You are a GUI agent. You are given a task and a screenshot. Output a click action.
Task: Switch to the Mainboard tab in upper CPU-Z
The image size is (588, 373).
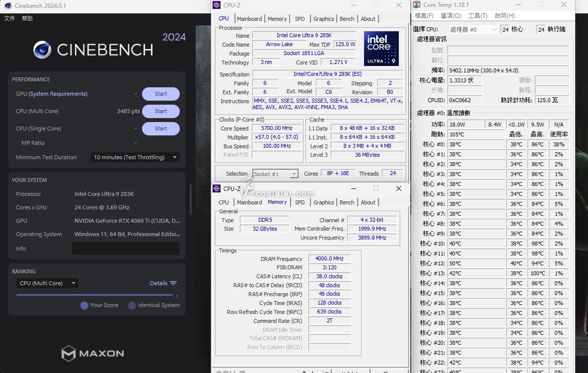[249, 19]
